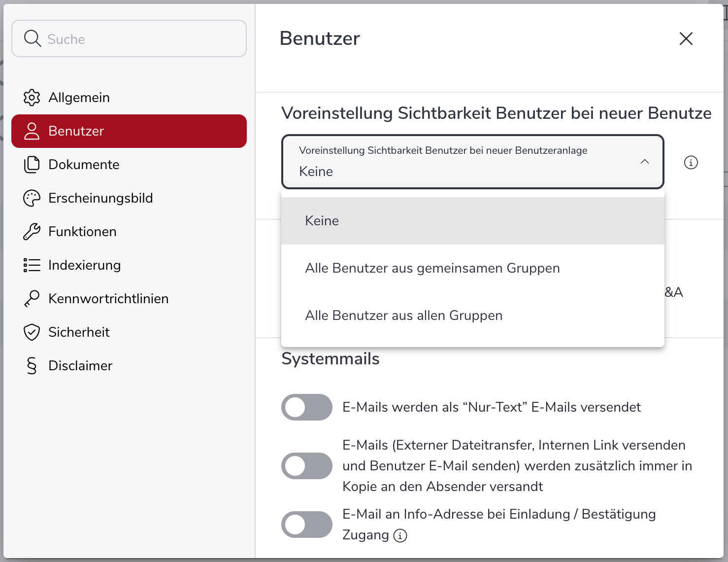Click the Indexierung list icon
728x562 pixels.
click(32, 265)
